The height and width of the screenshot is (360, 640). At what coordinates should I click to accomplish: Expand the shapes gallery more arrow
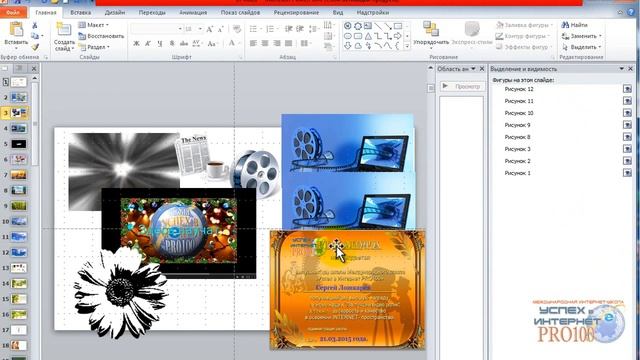(407, 47)
